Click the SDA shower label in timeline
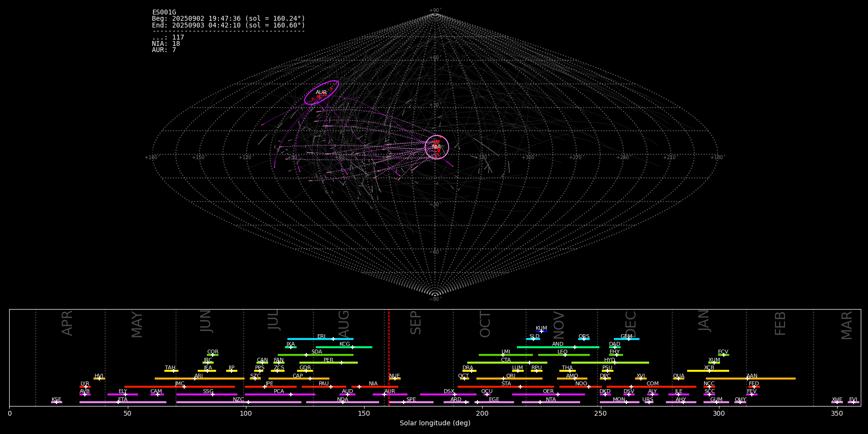This screenshot has height=434, width=868. point(317,352)
